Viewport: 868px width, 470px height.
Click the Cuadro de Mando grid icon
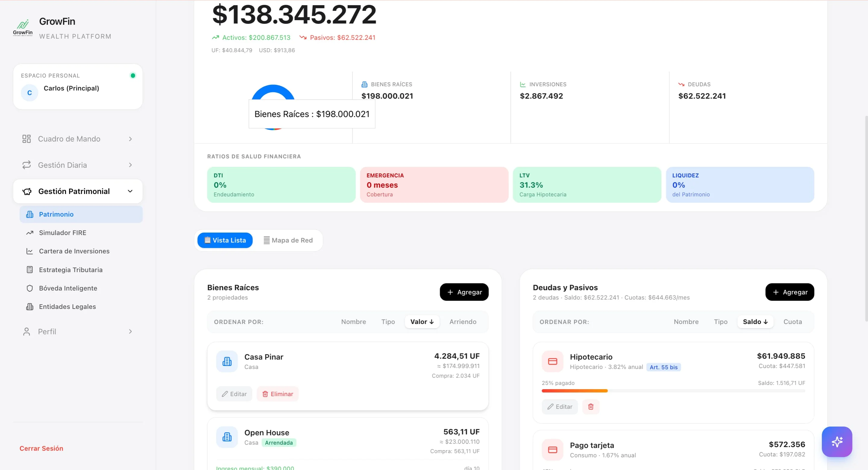click(26, 139)
